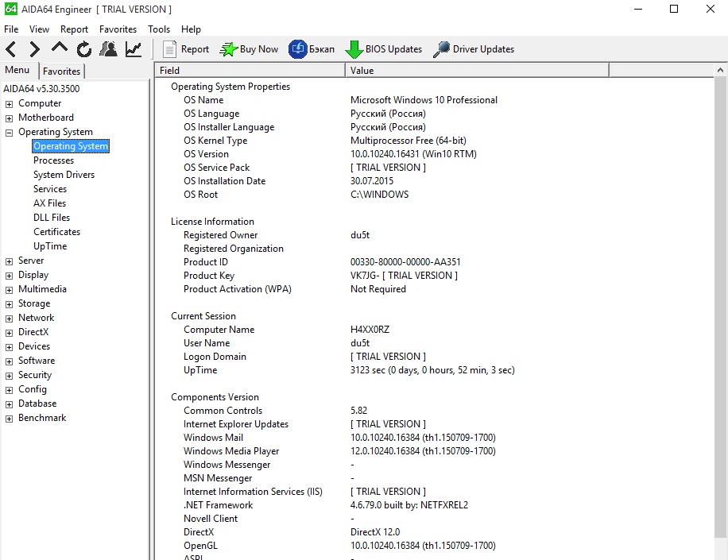Open the View menu

coord(39,29)
